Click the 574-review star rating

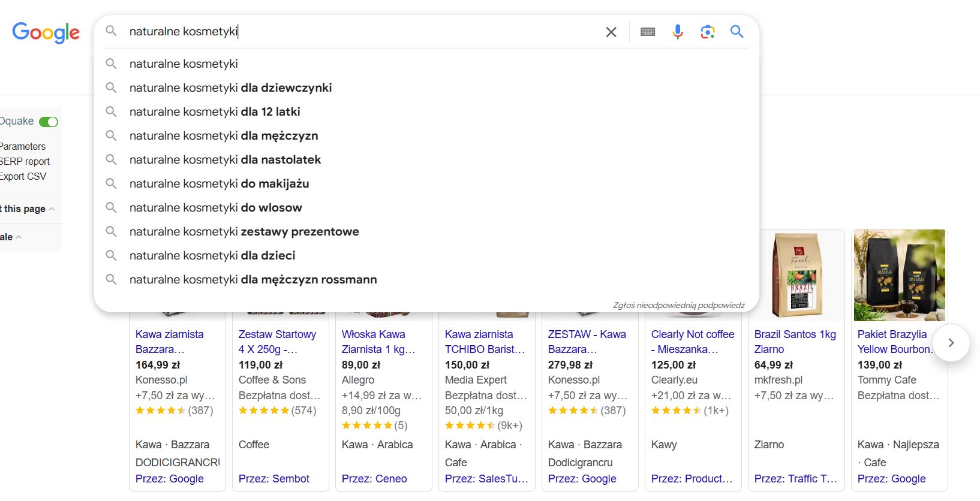coord(277,411)
